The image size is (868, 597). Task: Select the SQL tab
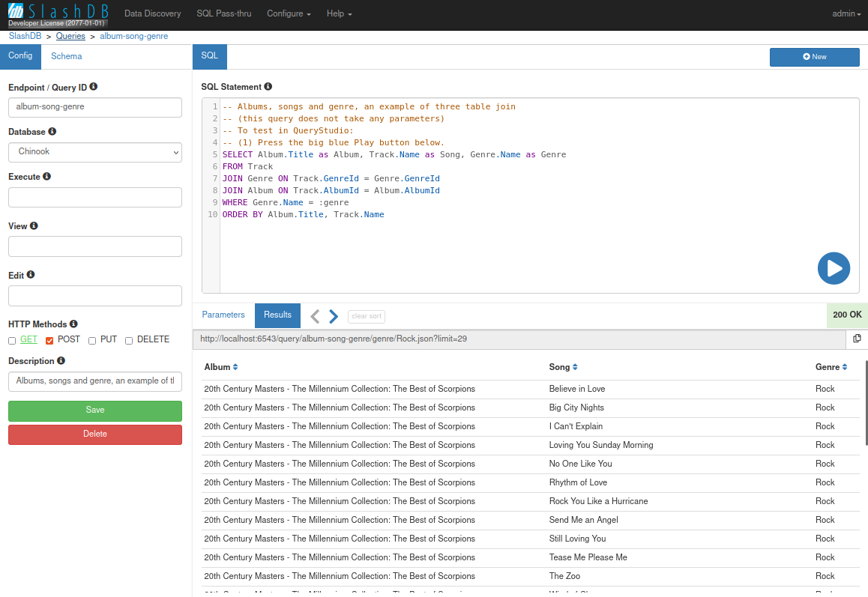click(x=209, y=56)
